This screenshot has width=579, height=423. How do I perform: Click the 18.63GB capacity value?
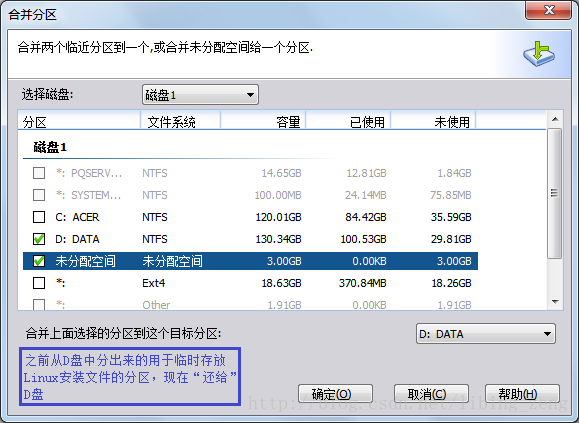pyautogui.click(x=281, y=283)
